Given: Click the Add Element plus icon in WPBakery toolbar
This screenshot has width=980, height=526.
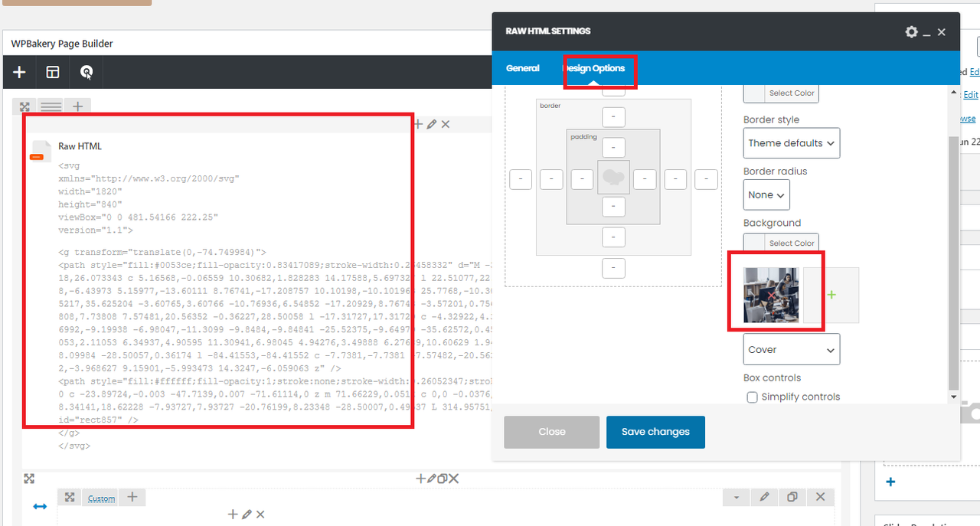Looking at the screenshot, I should (19, 72).
